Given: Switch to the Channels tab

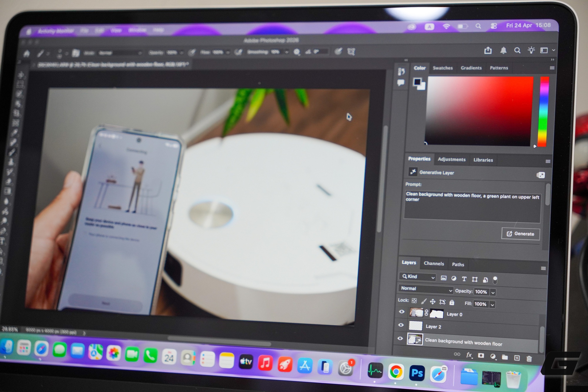Looking at the screenshot, I should click(434, 264).
